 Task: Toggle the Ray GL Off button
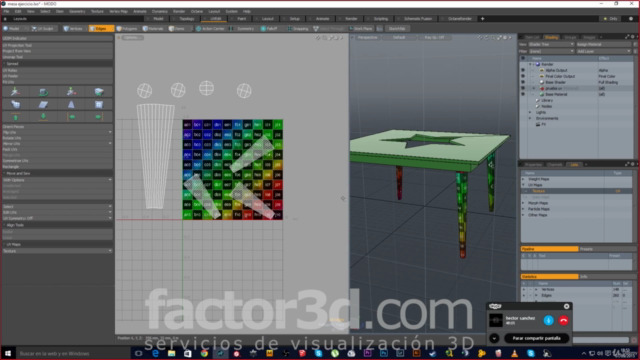click(434, 38)
